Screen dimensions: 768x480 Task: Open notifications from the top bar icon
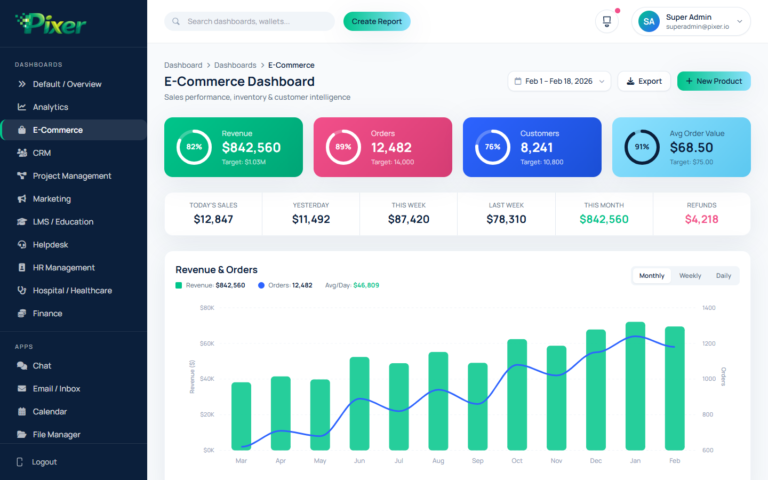(607, 22)
